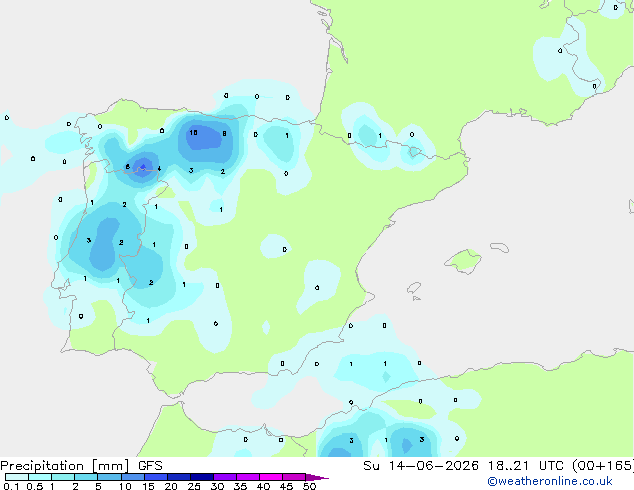
Task: Click the 0.5 to 1 mm legend swatch
Action: [x=40, y=477]
